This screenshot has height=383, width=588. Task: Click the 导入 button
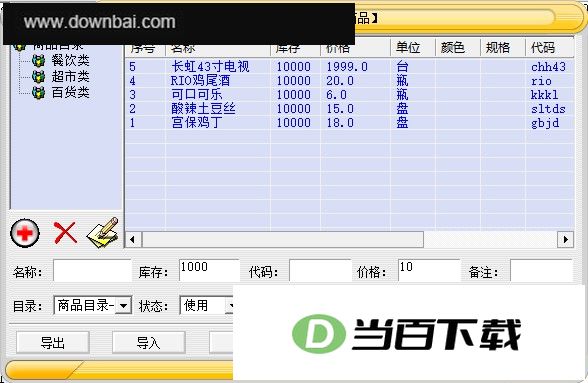[x=148, y=342]
